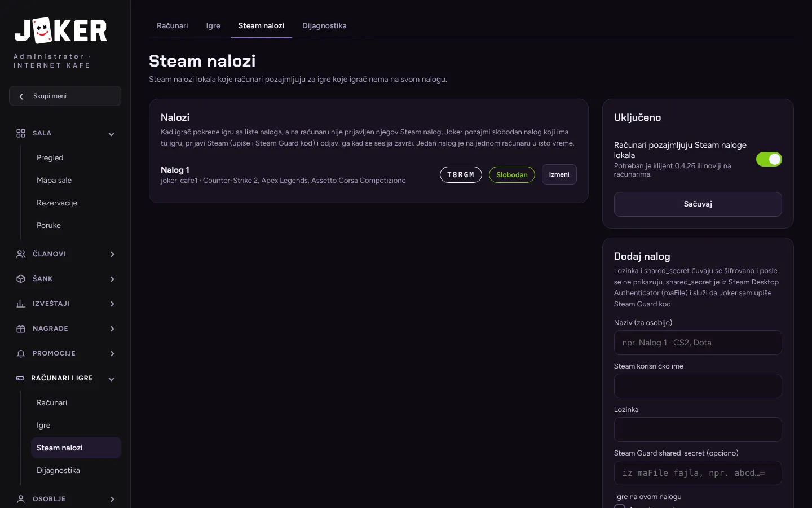
Task: Select Steam nalozi in the sidebar
Action: (76, 448)
